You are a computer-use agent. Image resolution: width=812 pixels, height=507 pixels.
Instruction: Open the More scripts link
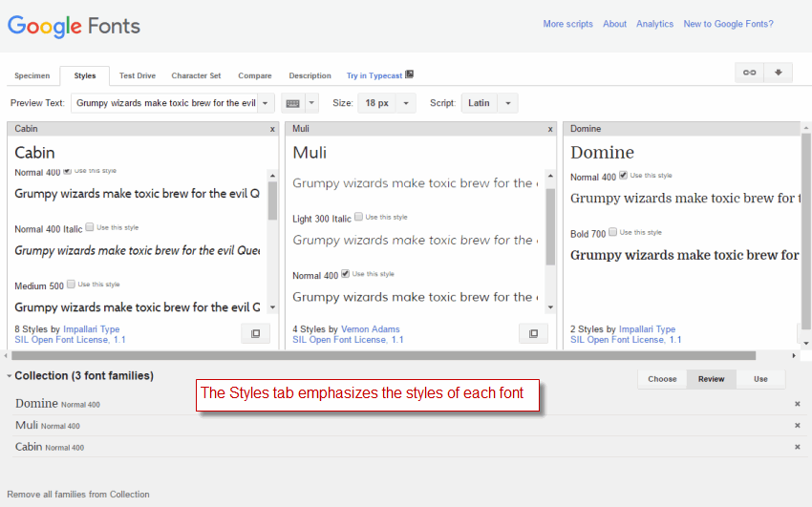[x=567, y=24]
